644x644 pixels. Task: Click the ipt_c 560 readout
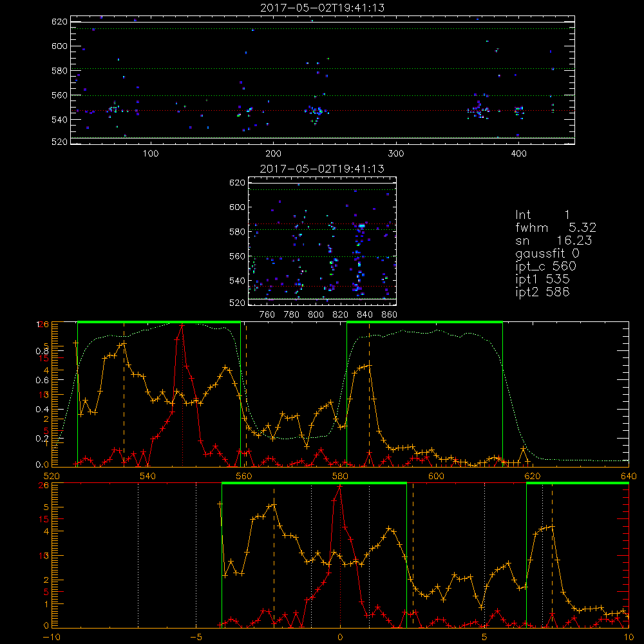coord(546,267)
